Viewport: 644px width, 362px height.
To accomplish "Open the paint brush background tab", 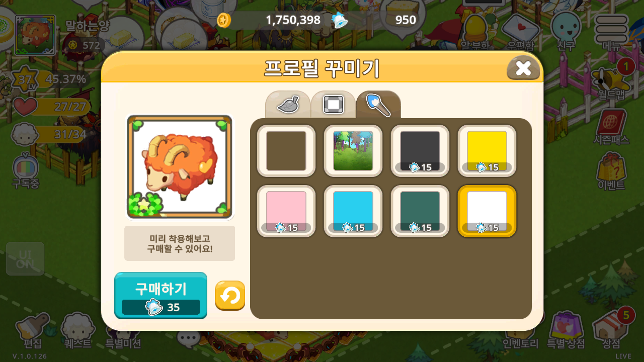I will (x=378, y=105).
